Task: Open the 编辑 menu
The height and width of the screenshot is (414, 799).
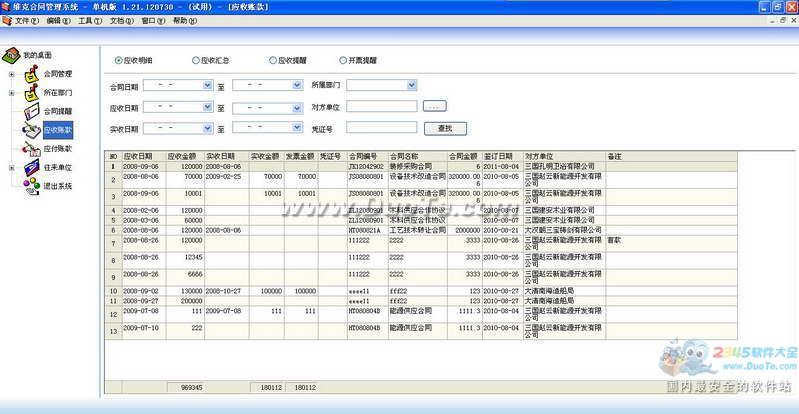Action: pyautogui.click(x=58, y=21)
